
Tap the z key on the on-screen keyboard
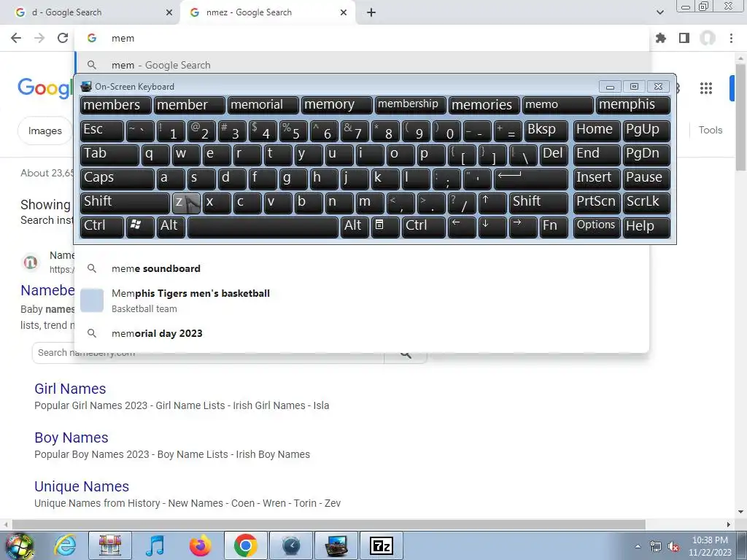(x=186, y=203)
